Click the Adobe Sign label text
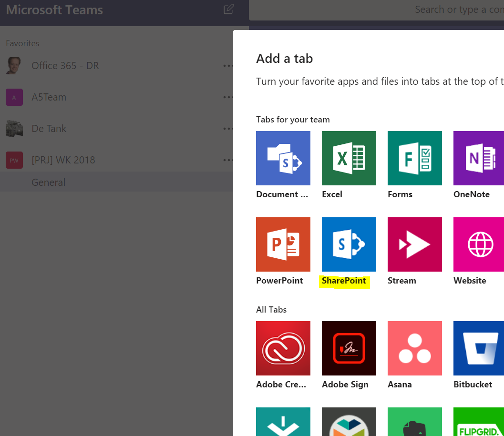 [345, 385]
